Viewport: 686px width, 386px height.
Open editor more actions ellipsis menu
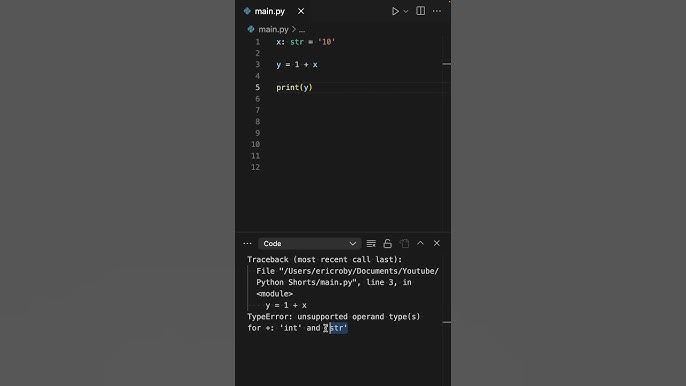point(437,11)
